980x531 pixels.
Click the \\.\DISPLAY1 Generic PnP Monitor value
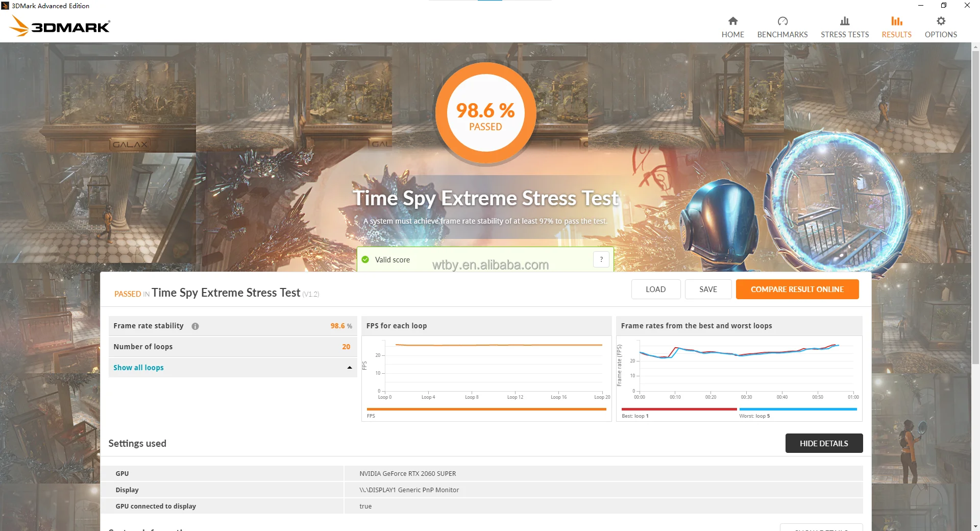click(409, 490)
